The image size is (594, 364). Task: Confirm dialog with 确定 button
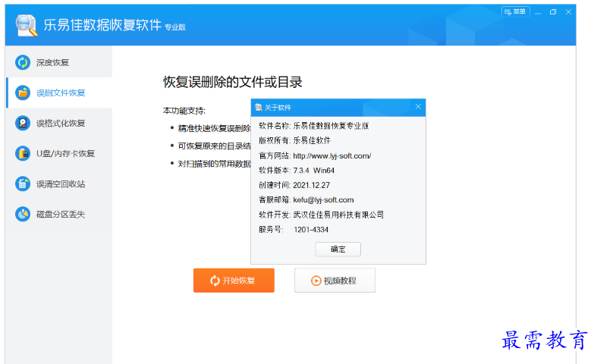(x=338, y=249)
